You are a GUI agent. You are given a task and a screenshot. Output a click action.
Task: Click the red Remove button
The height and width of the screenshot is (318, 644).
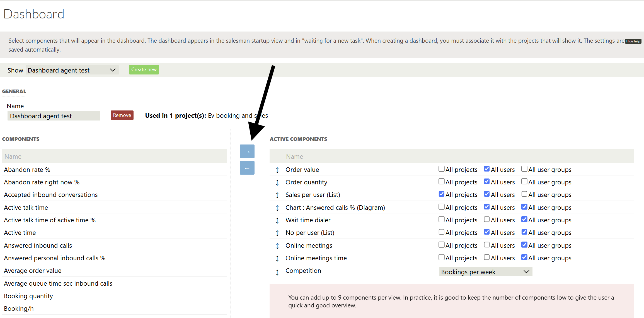(122, 115)
